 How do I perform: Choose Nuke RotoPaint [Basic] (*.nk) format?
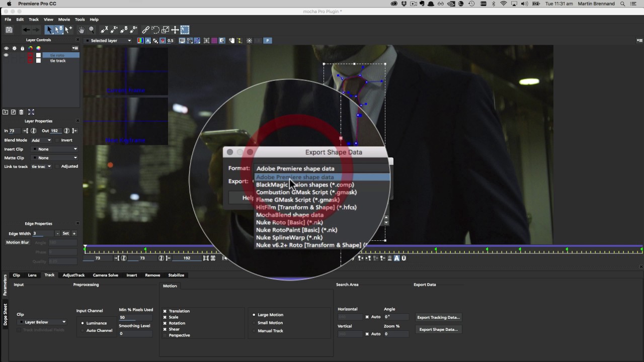[296, 230]
